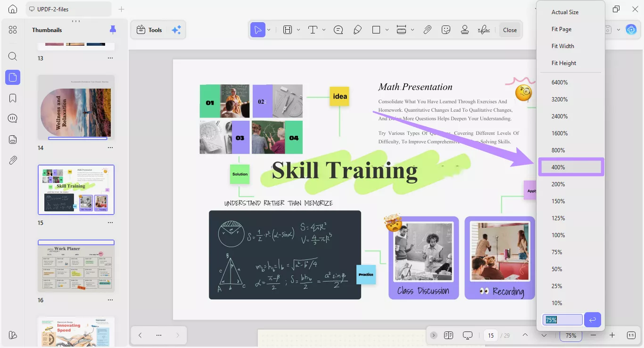Image resolution: width=644 pixels, height=348 pixels.
Task: Collapse the bottom navigation bar arrow
Action: (x=434, y=335)
